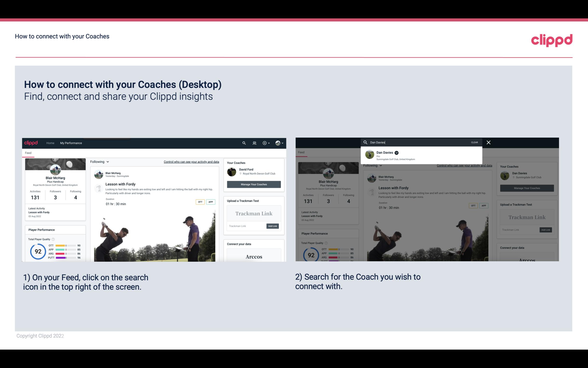Click the user profile icon in navbar
Image resolution: width=588 pixels, height=368 pixels.
(278, 143)
